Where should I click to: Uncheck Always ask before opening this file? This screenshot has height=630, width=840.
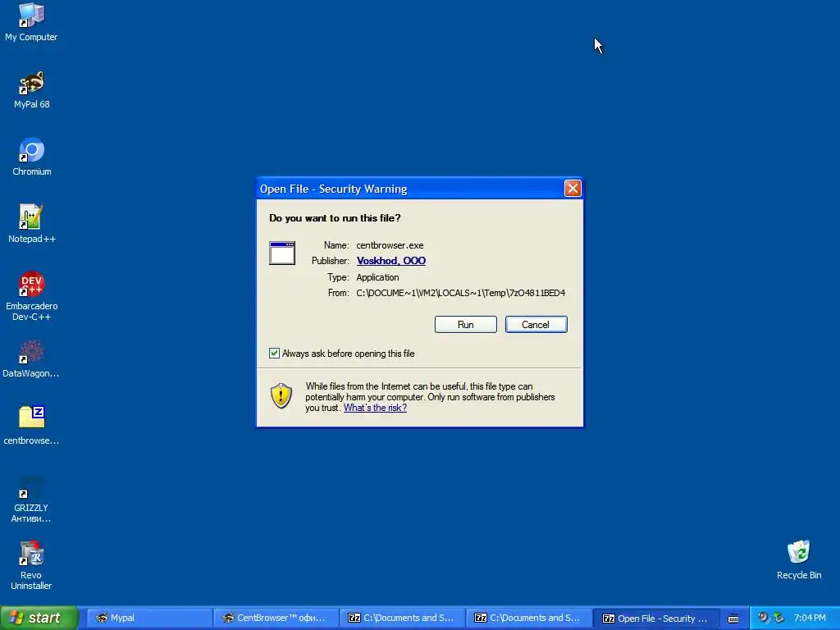(274, 353)
